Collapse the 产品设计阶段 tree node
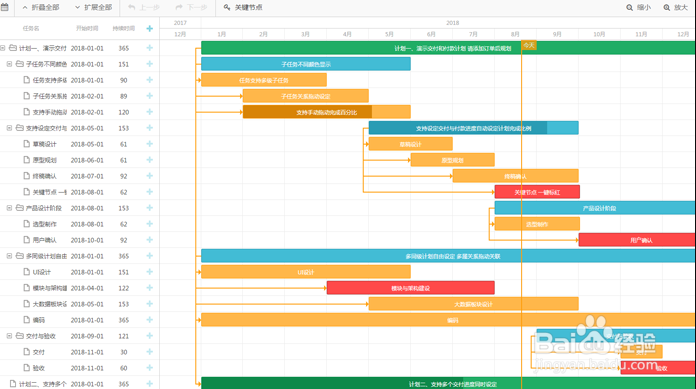 pos(9,208)
